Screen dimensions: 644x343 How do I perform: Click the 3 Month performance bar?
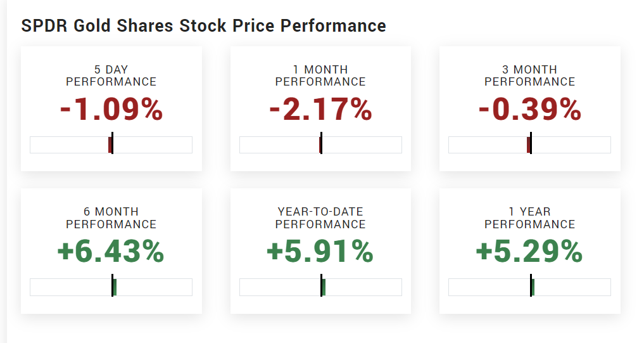click(529, 145)
